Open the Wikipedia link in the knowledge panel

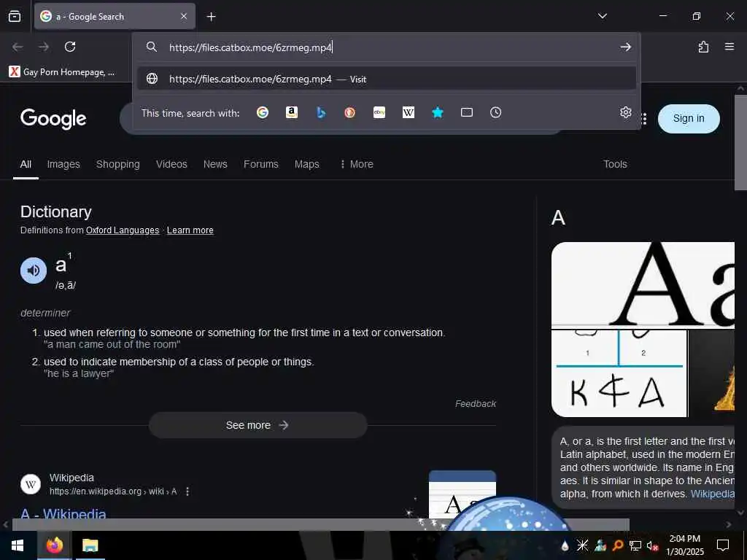(x=712, y=494)
